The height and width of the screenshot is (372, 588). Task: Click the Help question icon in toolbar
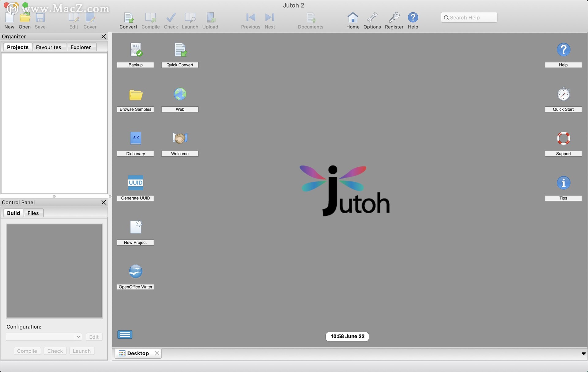[413, 17]
